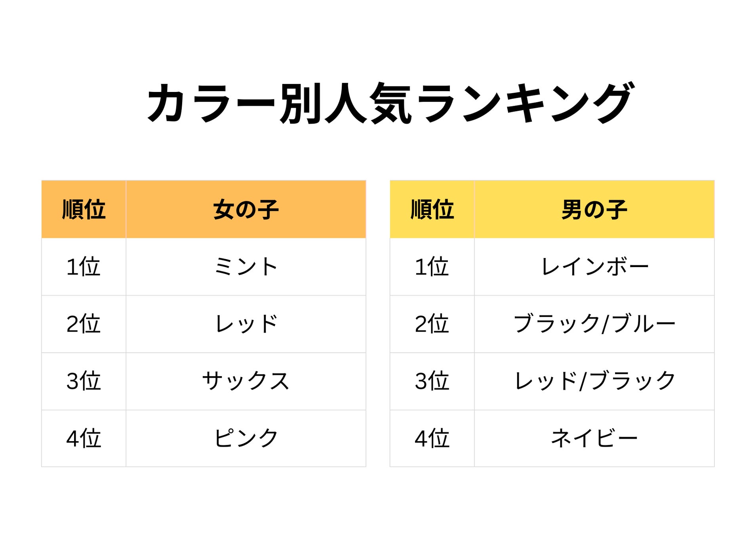The width and height of the screenshot is (756, 535).
Task: Click 1位 in the boys' table
Action: (x=432, y=267)
